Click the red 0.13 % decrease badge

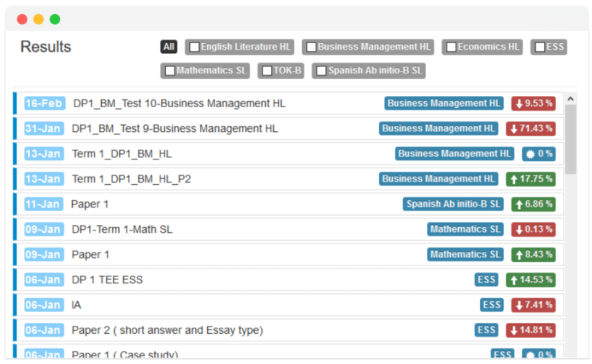pos(533,229)
